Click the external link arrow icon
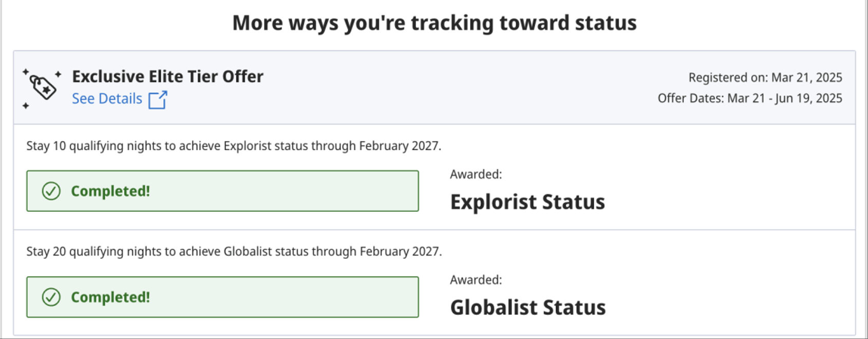 158,100
